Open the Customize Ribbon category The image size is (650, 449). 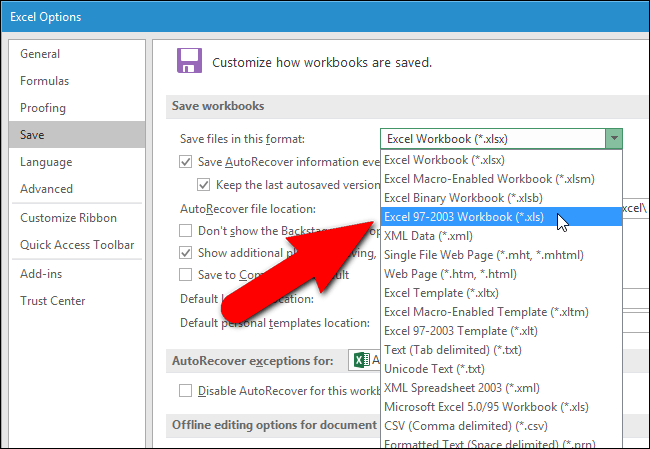pos(77,218)
